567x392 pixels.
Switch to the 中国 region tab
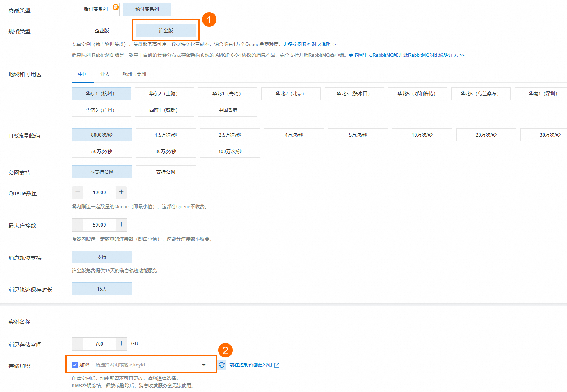click(x=83, y=74)
